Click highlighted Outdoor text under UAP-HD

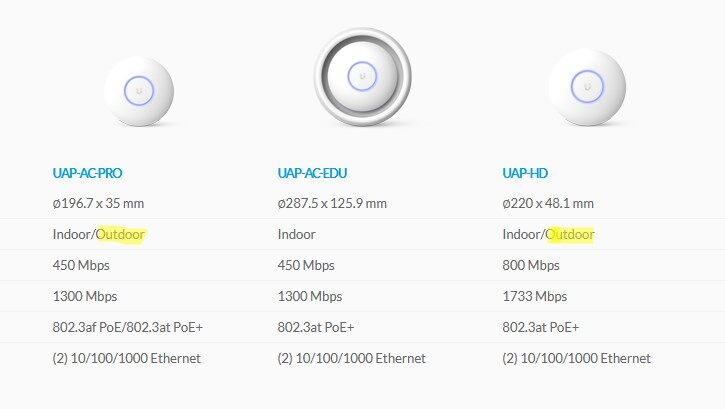tap(570, 234)
